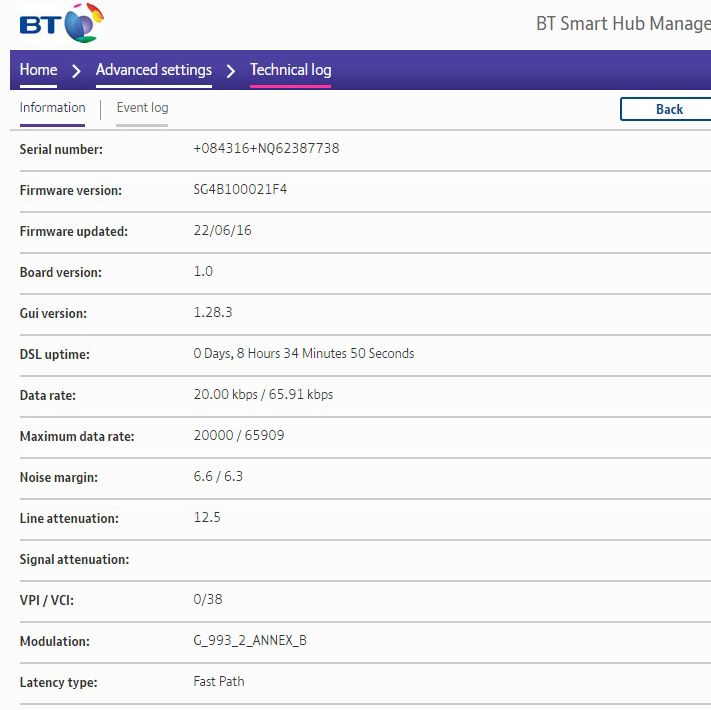The height and width of the screenshot is (710, 711).
Task: Switch to the Information tab
Action: [52, 108]
